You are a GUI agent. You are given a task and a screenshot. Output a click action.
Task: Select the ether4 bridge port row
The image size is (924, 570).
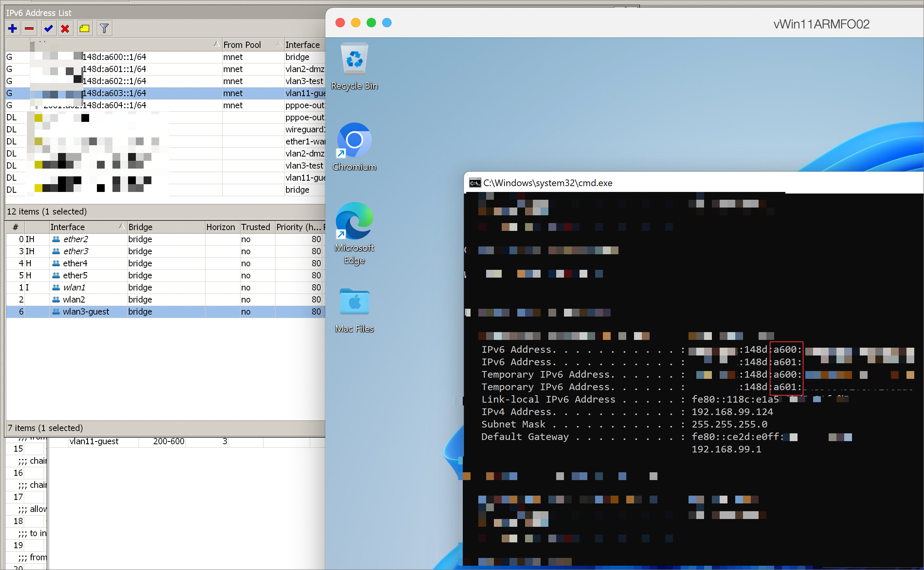coord(75,263)
